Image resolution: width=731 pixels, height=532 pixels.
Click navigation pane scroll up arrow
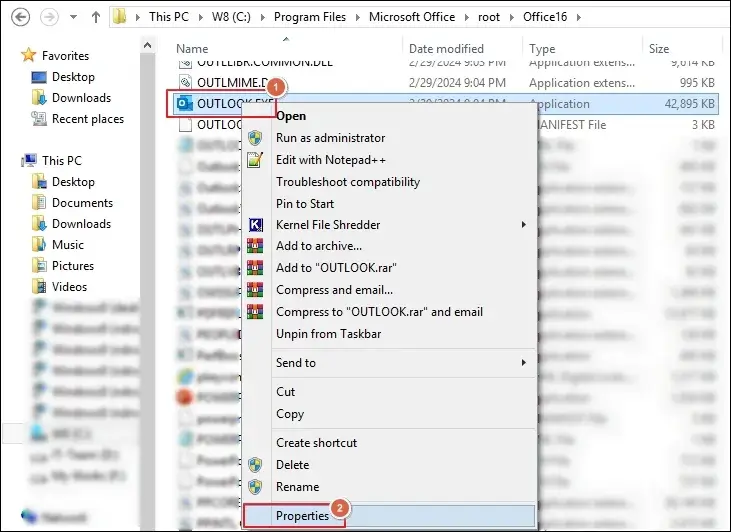click(x=147, y=45)
